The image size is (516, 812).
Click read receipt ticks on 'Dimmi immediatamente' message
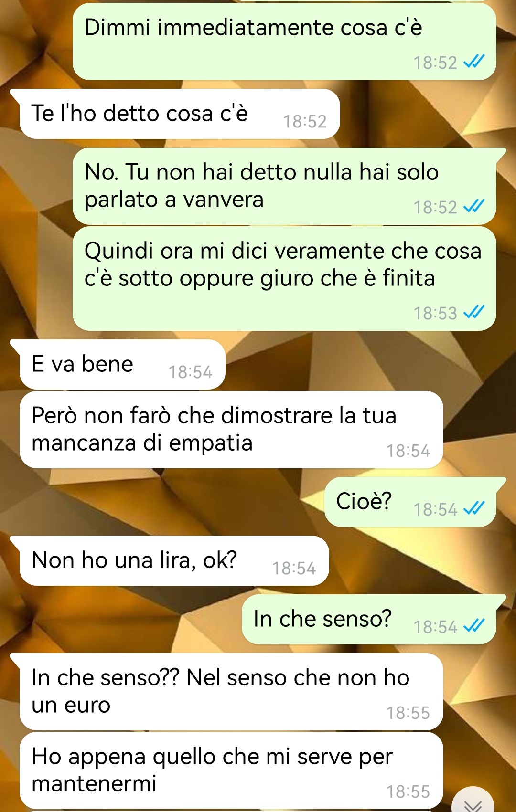tap(474, 62)
